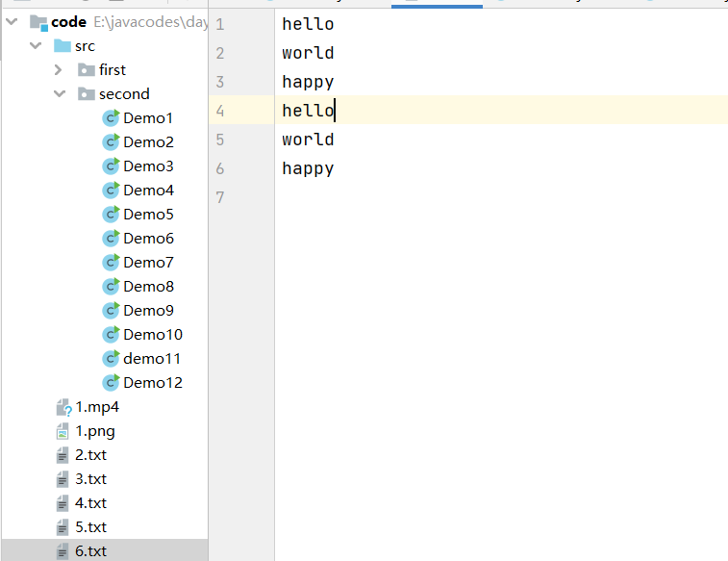Screen dimensions: 728x561
Task: Open Demo7 in the project tree
Action: point(148,263)
